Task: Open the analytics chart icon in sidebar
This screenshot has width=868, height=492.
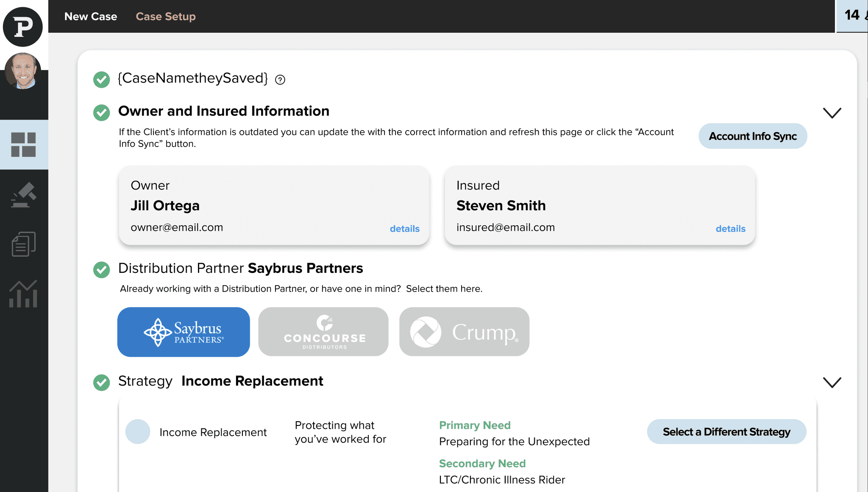Action: tap(23, 294)
